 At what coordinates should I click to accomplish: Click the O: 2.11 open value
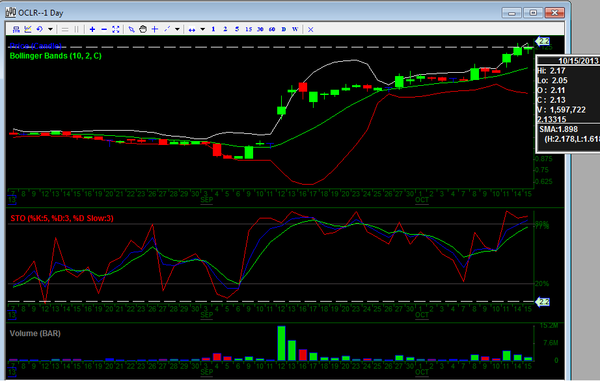[551, 90]
